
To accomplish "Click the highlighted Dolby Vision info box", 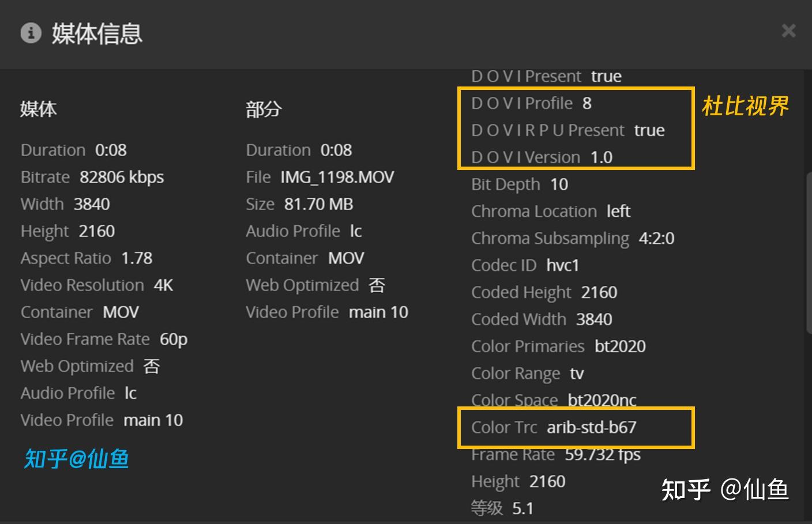I will pos(576,128).
